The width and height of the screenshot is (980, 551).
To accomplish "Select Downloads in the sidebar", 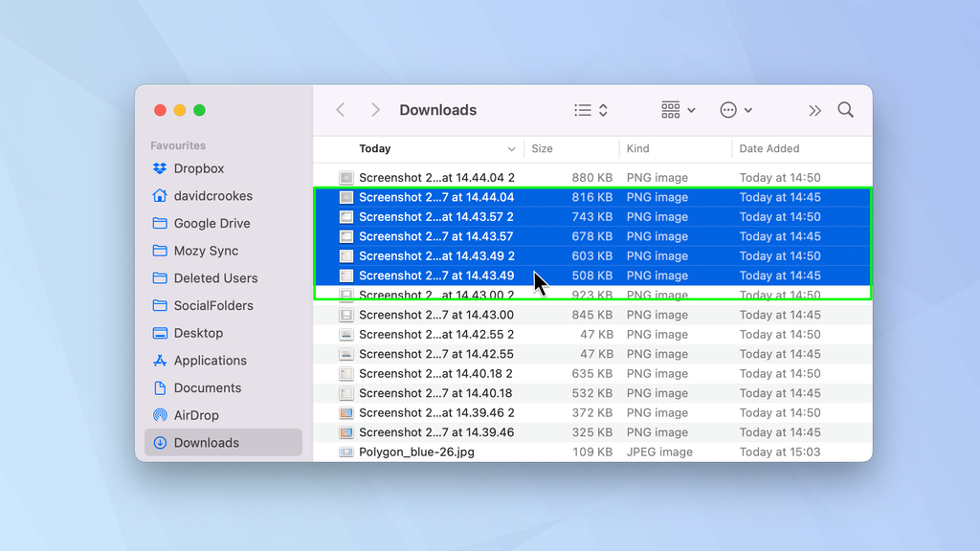I will click(223, 443).
